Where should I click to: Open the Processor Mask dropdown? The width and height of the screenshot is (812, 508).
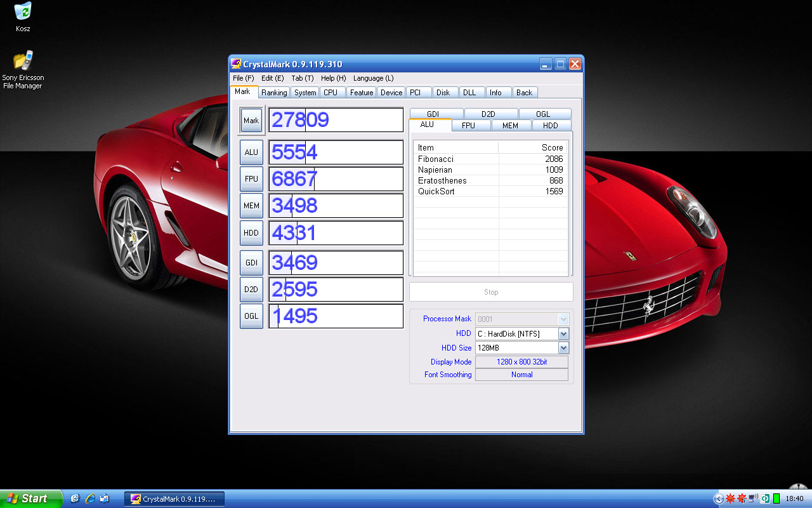pyautogui.click(x=563, y=319)
